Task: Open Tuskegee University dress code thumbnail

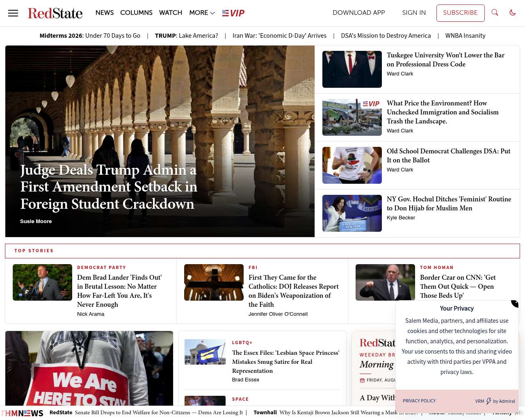Action: coord(352,69)
